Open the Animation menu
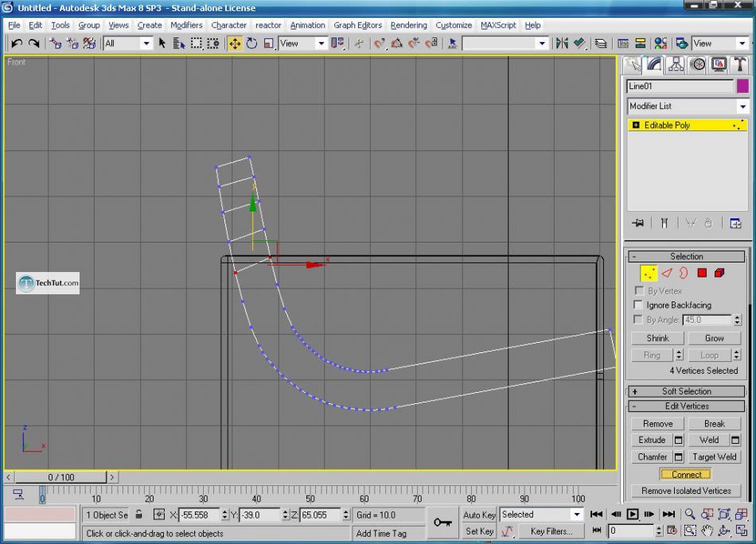Screen dimensions: 756x544 click(308, 25)
